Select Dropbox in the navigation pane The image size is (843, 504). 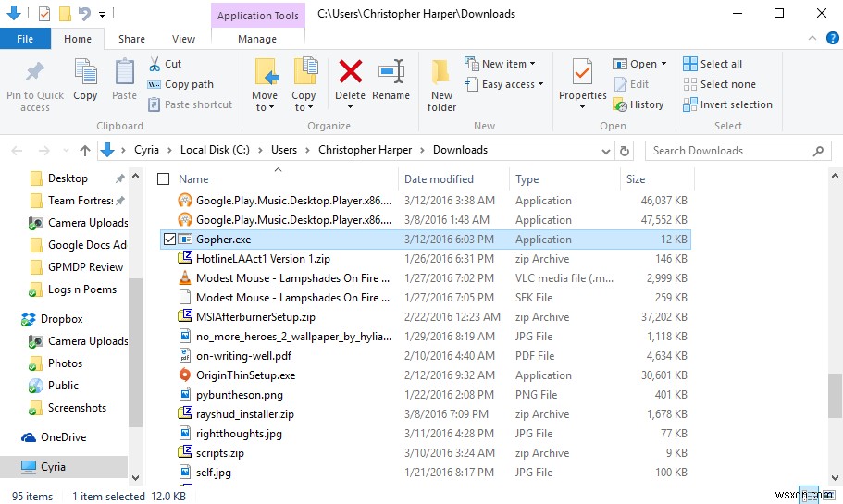[62, 319]
